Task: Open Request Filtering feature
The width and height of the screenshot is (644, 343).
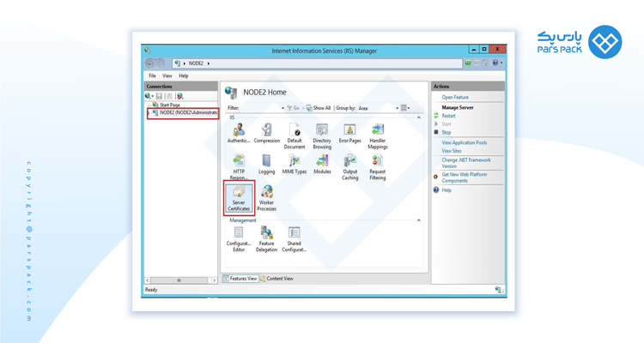Action: click(378, 167)
